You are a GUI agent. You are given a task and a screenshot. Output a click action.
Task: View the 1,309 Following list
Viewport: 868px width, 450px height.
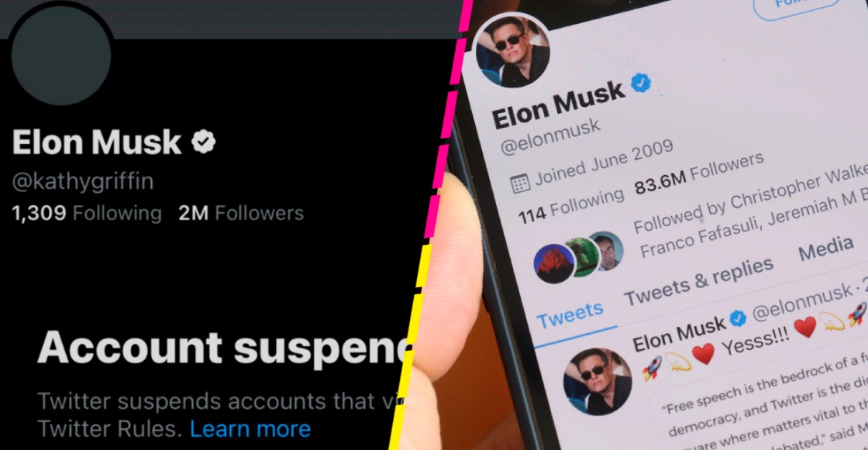coord(87,213)
